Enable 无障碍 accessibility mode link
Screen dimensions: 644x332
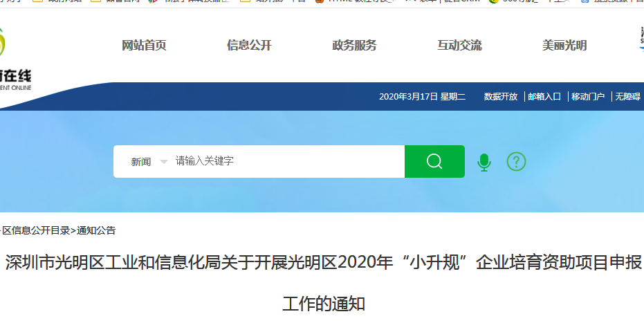tap(627, 97)
